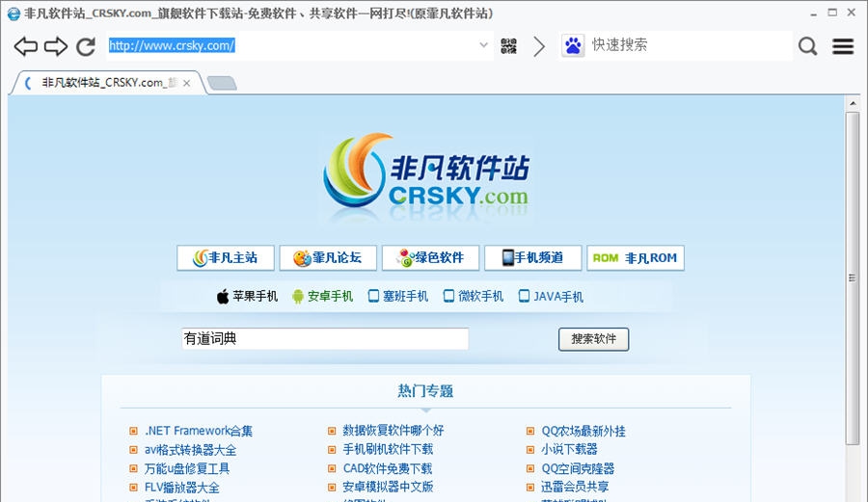This screenshot has width=868, height=502.
Task: Open the 迅雷会员共享 link
Action: coord(575,488)
